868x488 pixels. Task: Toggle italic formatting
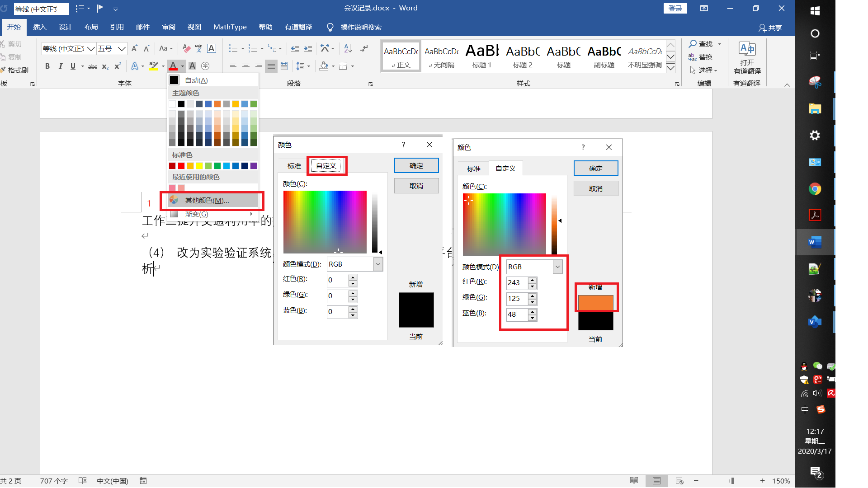(61, 66)
